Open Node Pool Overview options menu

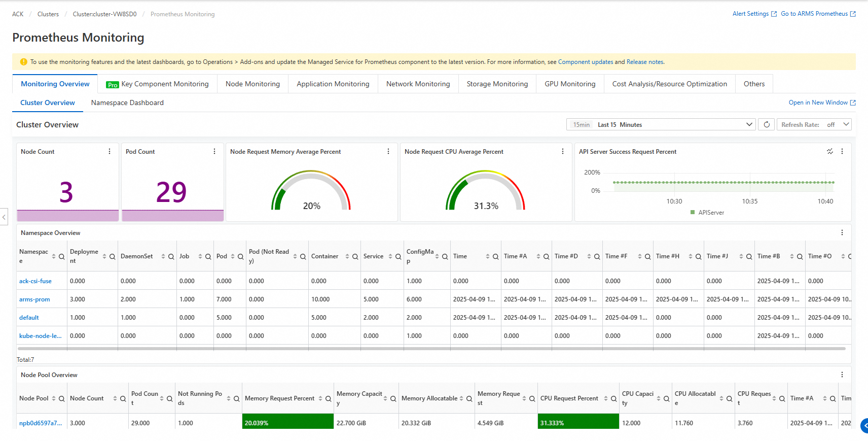(x=842, y=375)
